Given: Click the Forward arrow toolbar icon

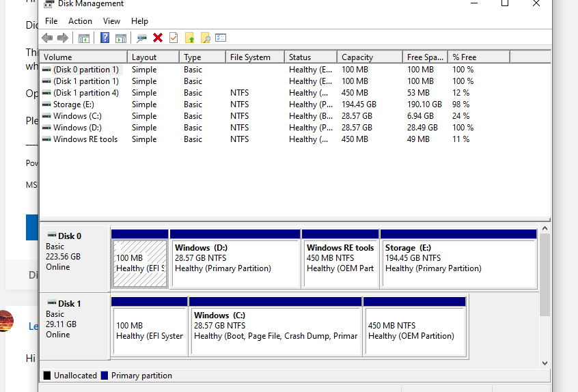Looking at the screenshot, I should click(x=63, y=38).
